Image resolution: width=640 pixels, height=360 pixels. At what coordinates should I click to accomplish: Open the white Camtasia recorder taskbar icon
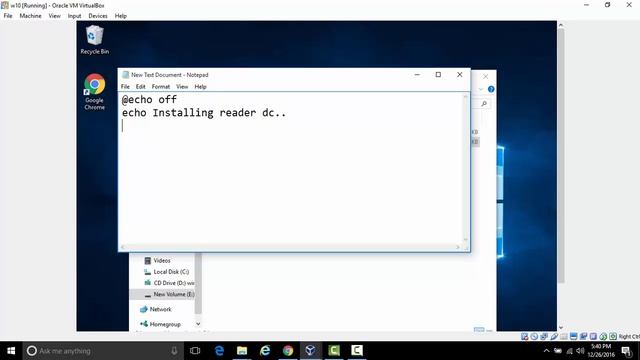tap(357, 351)
